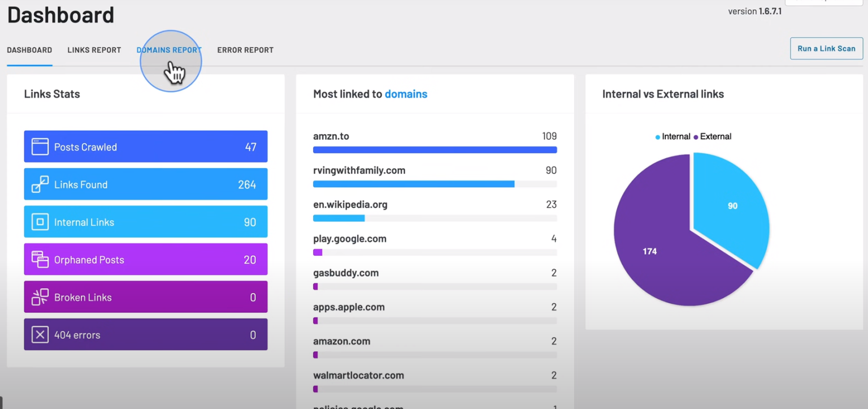Click the Internal Links square icon
Screen dimensions: 868x409
40,222
